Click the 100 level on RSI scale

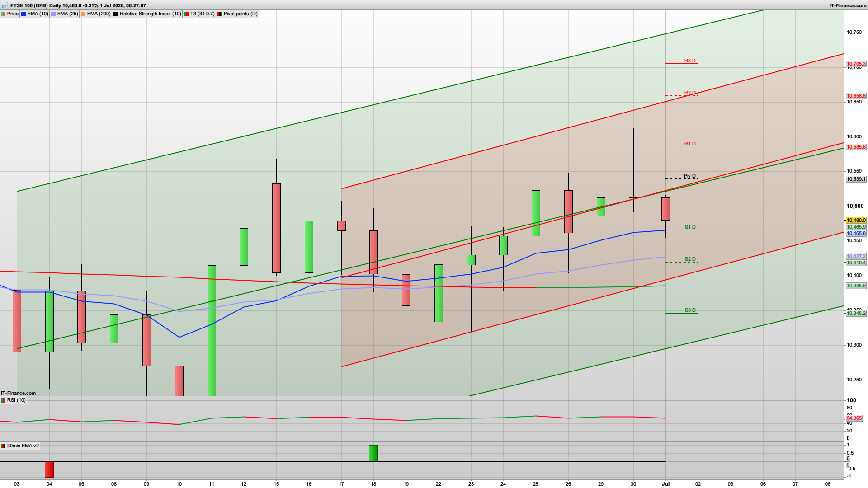[851, 400]
